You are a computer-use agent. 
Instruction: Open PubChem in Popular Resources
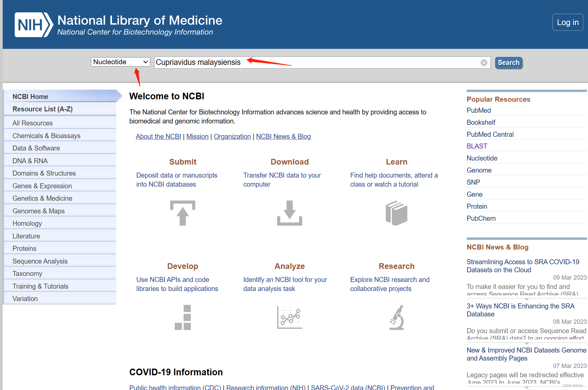(481, 218)
